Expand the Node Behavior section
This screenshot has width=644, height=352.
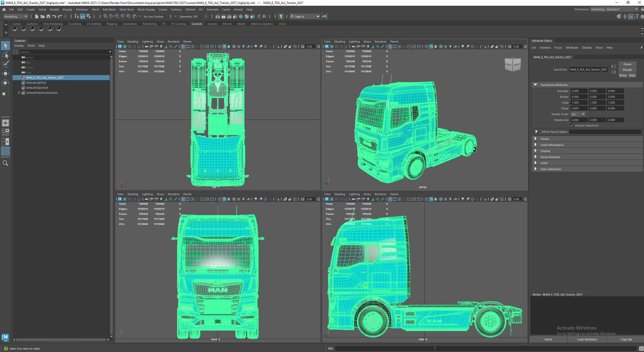coord(535,157)
